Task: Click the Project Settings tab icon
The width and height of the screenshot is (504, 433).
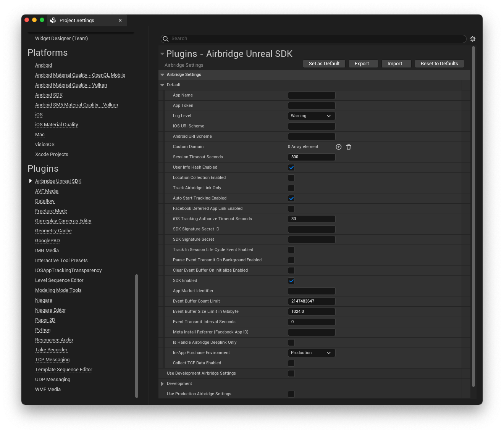Action: pyautogui.click(x=53, y=21)
